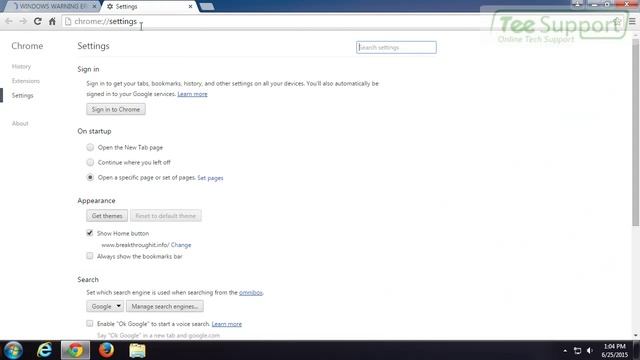Click scrollbar down arrow
This screenshot has width=640, height=360.
coord(636,336)
